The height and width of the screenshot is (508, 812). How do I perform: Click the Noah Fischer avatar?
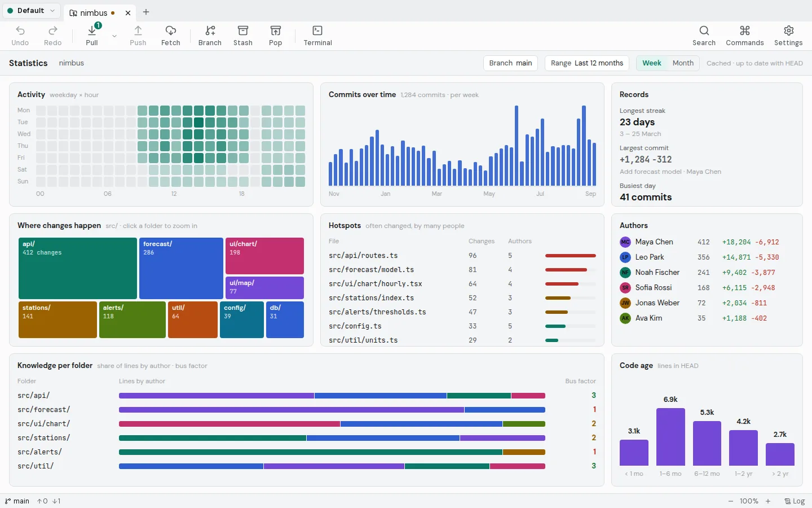625,273
